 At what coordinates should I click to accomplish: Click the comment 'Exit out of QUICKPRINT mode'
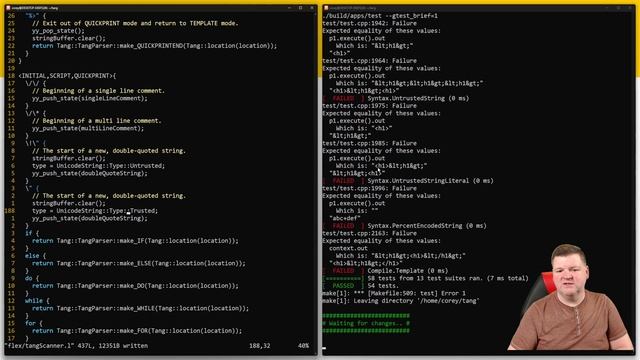(x=135, y=23)
